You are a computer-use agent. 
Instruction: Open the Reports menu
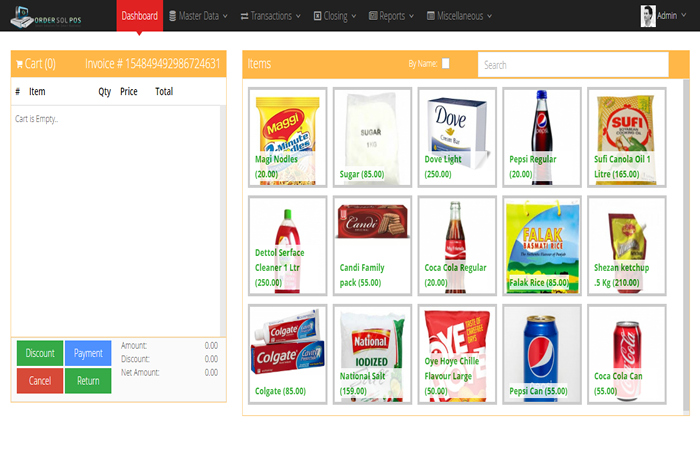(392, 16)
